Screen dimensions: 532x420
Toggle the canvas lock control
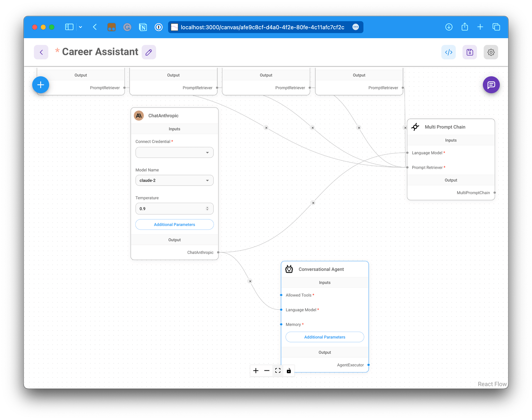click(289, 370)
